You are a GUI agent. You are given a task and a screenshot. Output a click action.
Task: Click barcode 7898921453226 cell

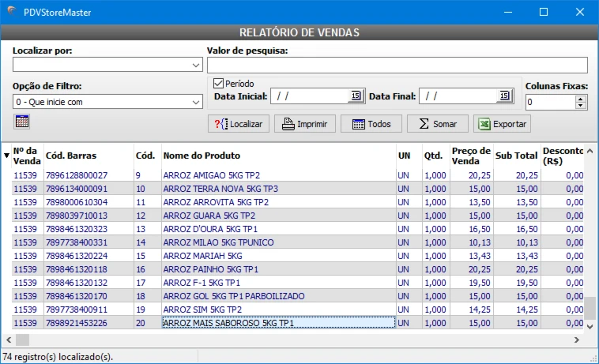89,323
